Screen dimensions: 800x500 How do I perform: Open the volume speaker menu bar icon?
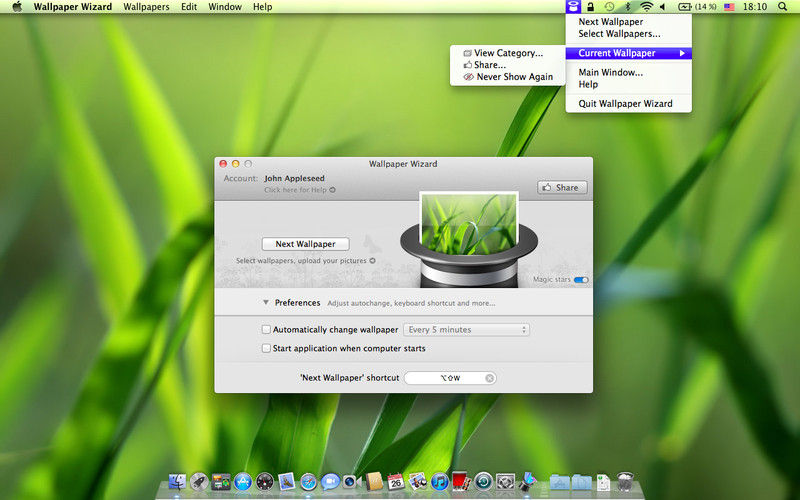(663, 7)
